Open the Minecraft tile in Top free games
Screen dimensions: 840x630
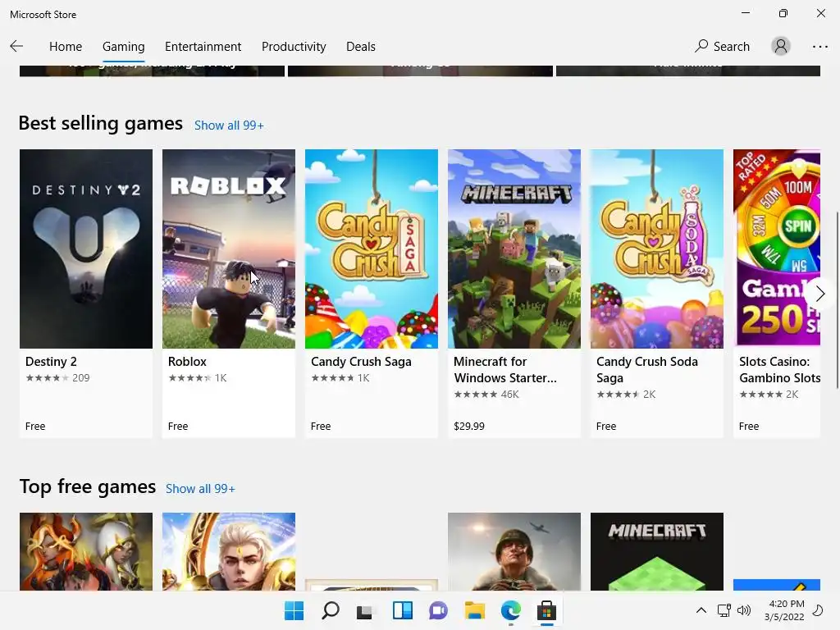click(657, 551)
